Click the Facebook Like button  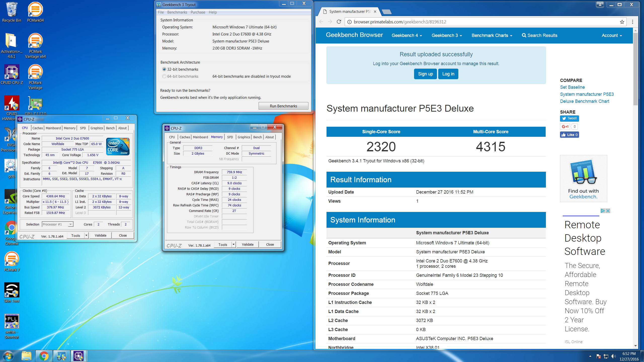[x=569, y=135]
